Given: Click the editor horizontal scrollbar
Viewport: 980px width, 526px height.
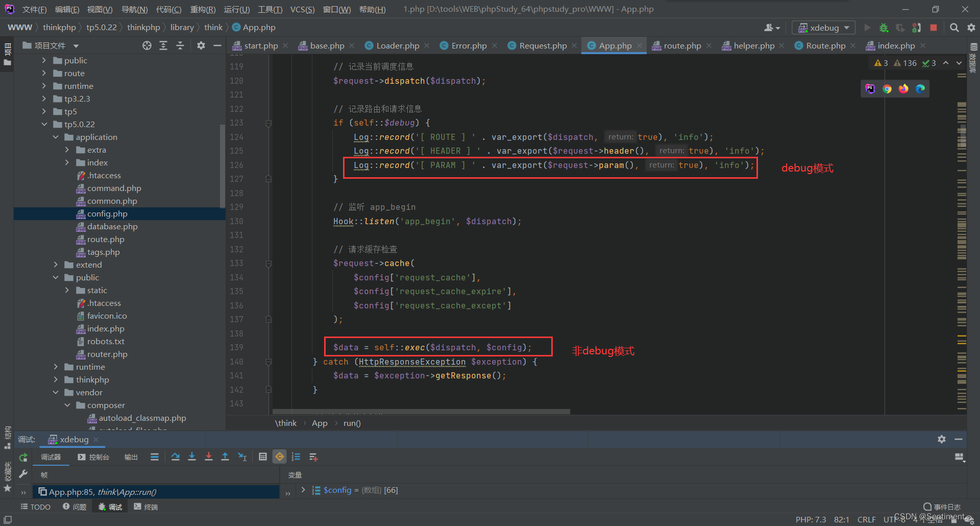Looking at the screenshot, I should (421, 411).
